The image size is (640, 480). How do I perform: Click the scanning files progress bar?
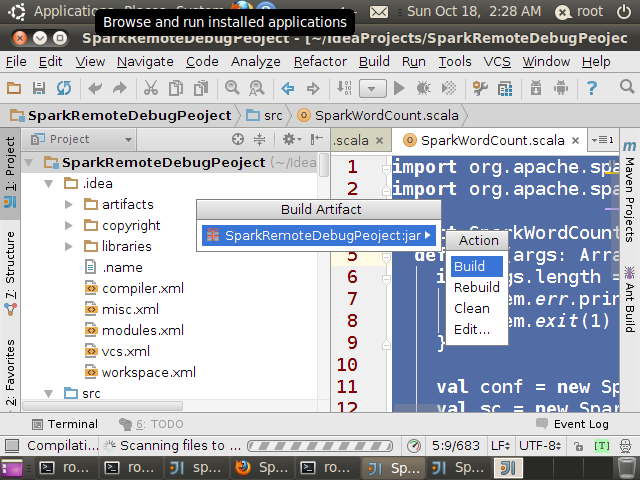pyautogui.click(x=320, y=446)
